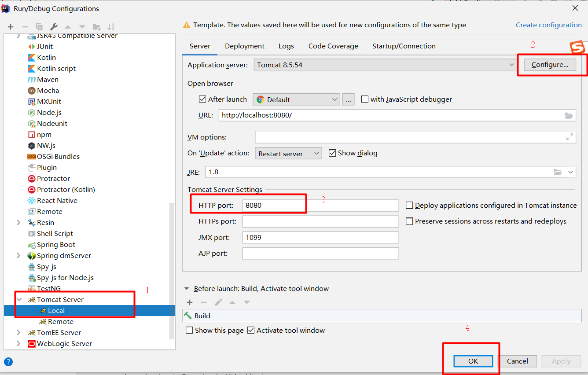Toggle the Activate tool window checkbox
588x375 pixels.
point(251,330)
